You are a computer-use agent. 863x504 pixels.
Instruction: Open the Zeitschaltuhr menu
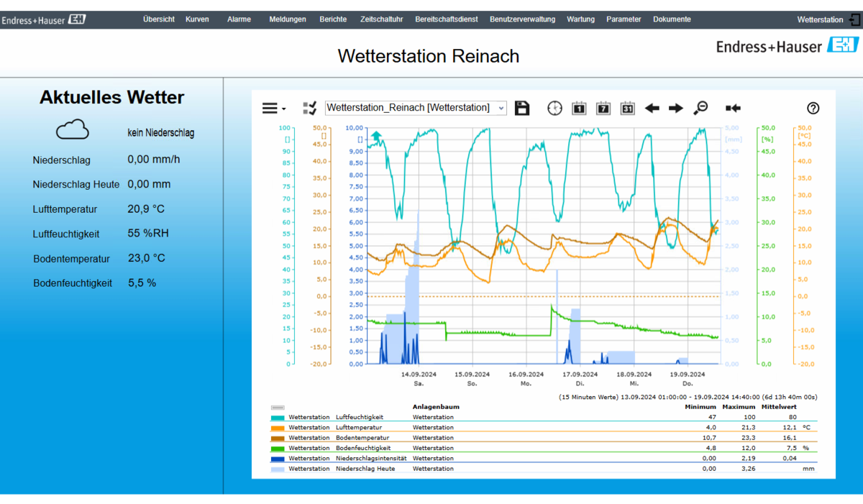click(x=380, y=19)
